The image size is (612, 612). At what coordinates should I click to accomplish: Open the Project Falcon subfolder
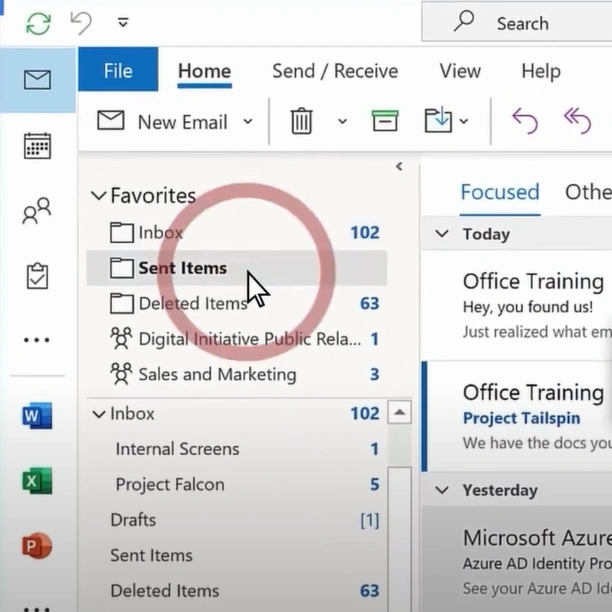click(237, 484)
